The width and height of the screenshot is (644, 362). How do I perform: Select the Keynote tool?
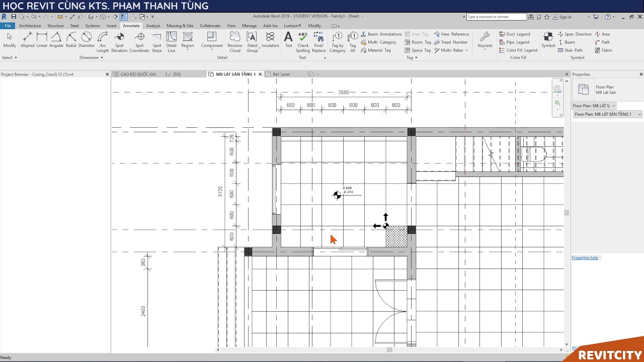click(x=485, y=40)
